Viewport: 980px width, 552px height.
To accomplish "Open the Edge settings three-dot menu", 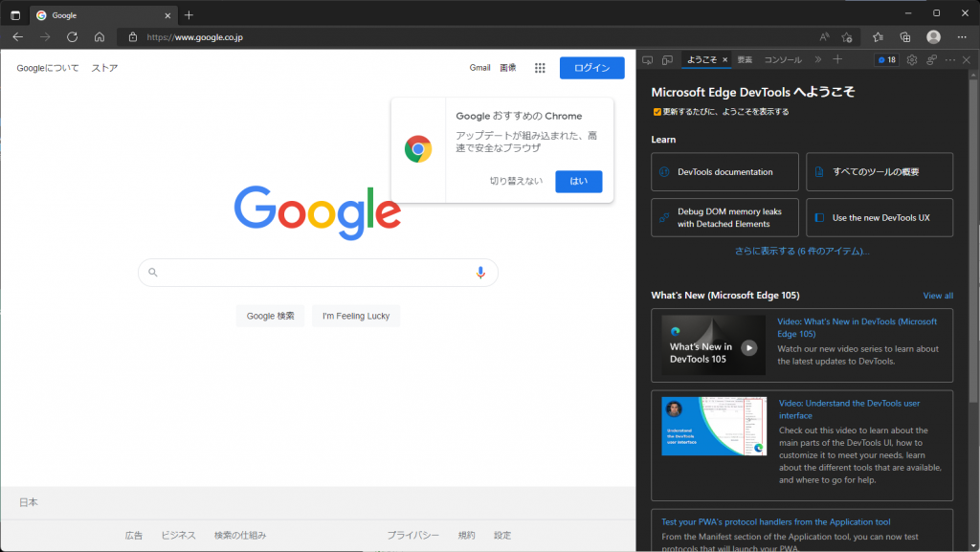I will (962, 36).
